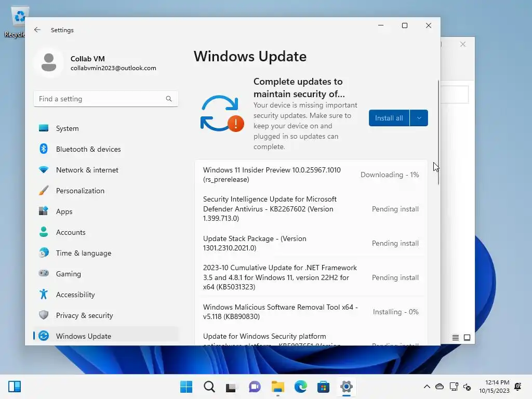Switch to large icons view in background window

[467, 338]
